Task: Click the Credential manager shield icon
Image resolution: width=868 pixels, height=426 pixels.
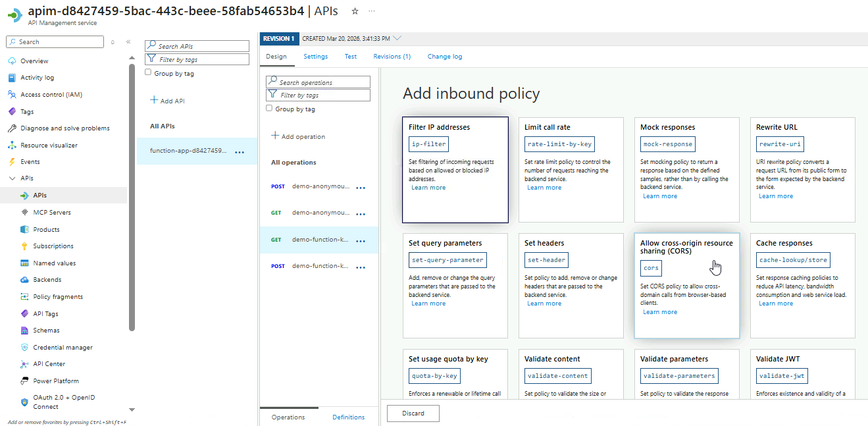Action: 24,348
